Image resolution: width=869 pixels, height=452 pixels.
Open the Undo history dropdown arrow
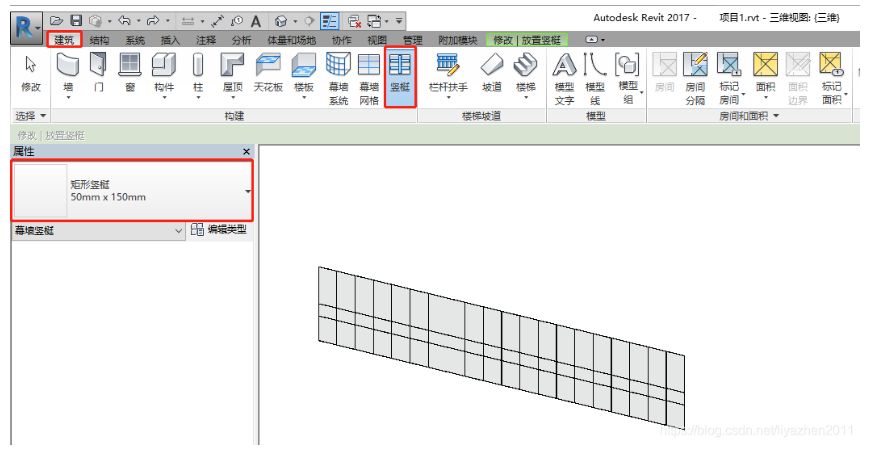click(x=138, y=21)
